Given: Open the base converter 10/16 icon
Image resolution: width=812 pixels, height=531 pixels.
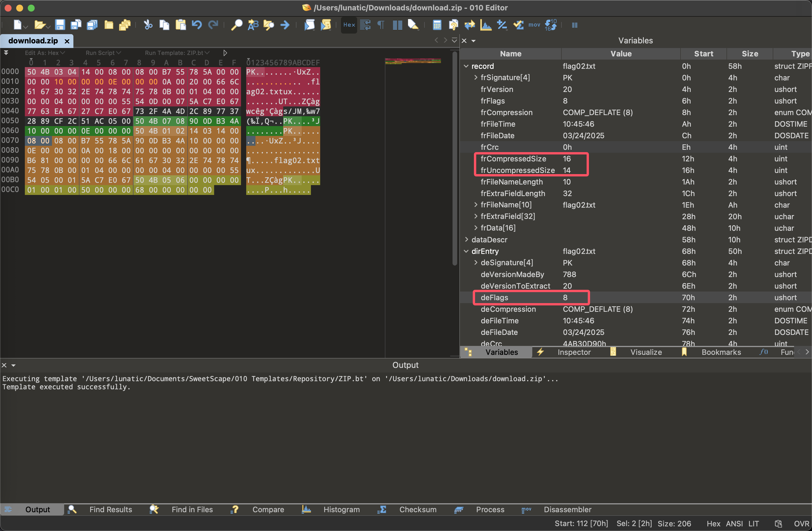Looking at the screenshot, I should (551, 25).
